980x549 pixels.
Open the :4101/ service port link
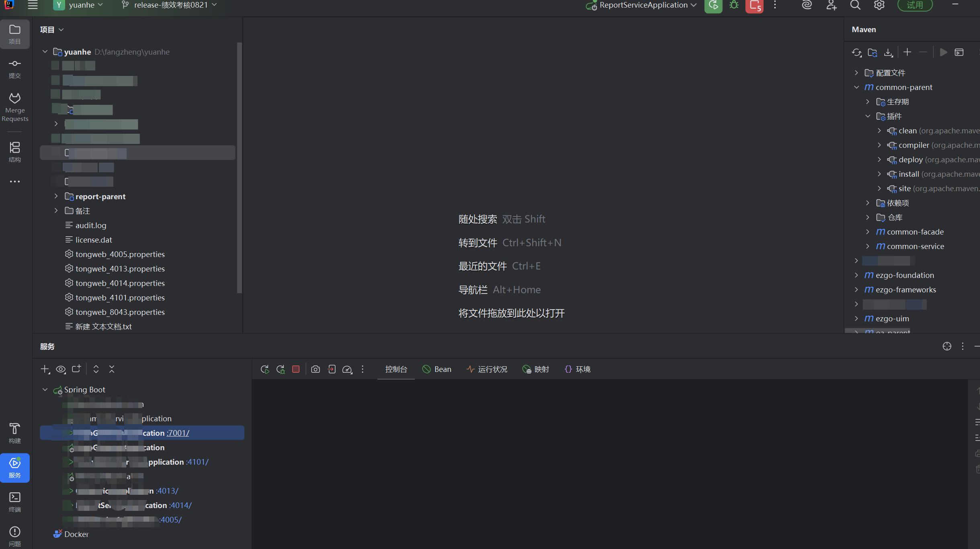point(197,462)
